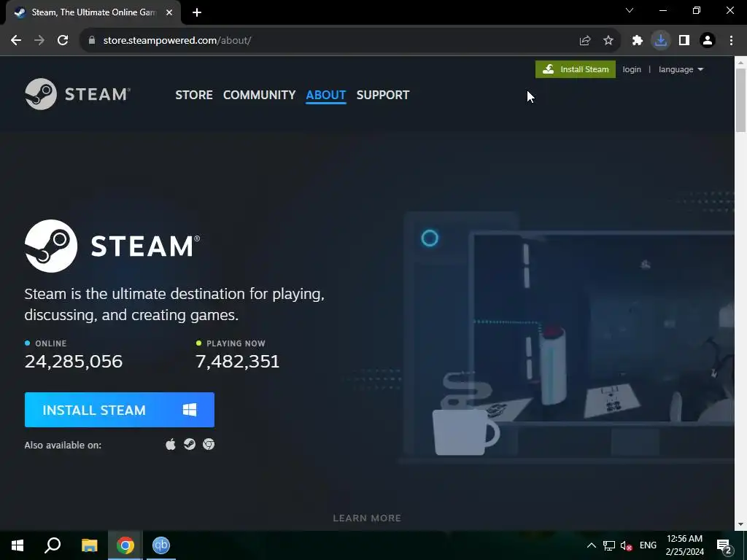
Task: Click the playing now count 7,482,351
Action: 237,362
